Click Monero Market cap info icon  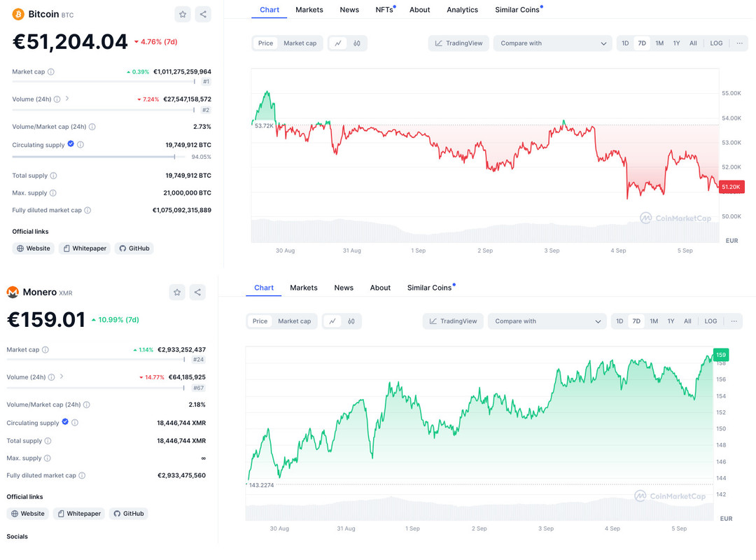[45, 350]
